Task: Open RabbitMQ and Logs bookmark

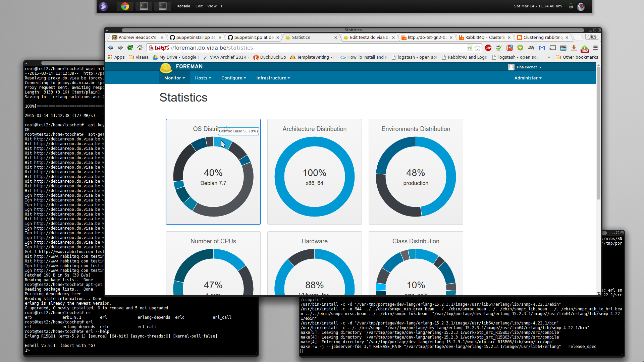Action: 464,57
